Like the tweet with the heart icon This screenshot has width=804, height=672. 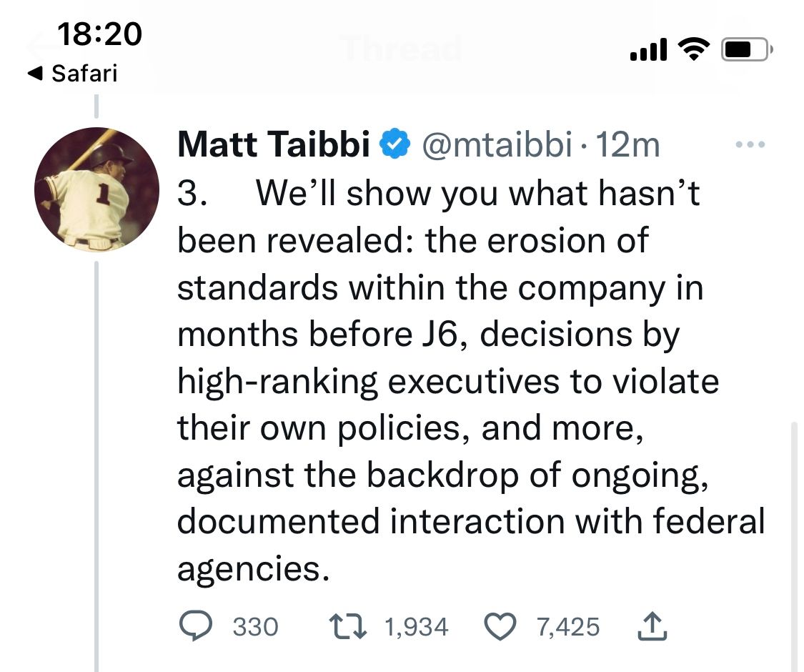pos(500,627)
